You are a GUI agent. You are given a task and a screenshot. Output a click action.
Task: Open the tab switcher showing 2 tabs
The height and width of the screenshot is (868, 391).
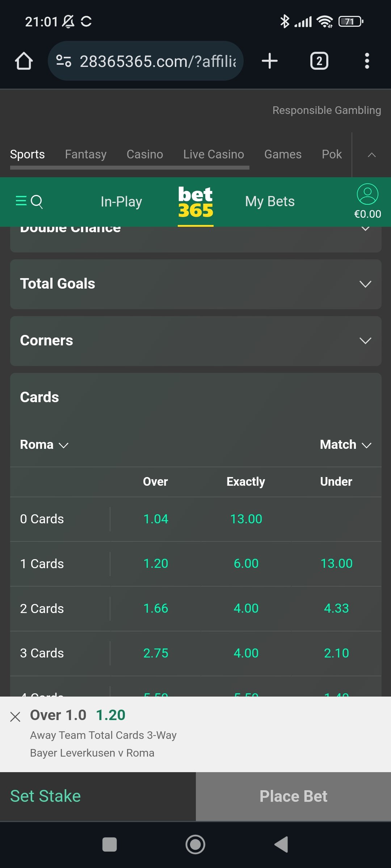pos(319,61)
